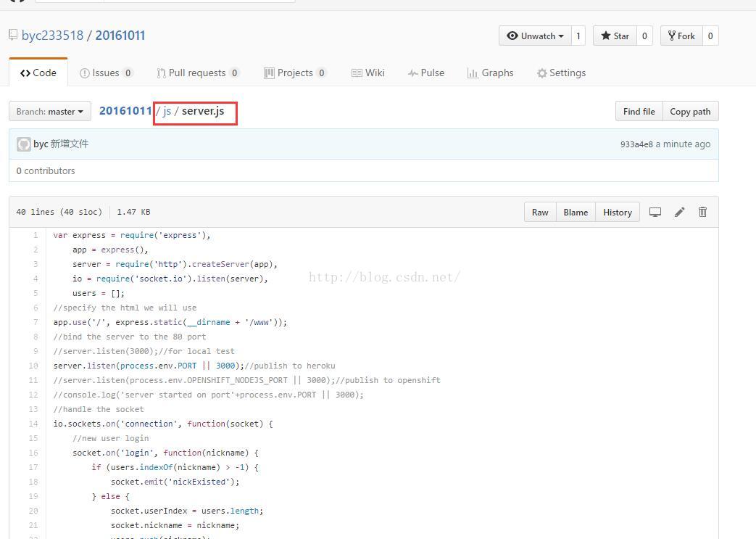Open the byc233518 user profile link
Image resolution: width=756 pixels, height=539 pixels.
tap(53, 36)
